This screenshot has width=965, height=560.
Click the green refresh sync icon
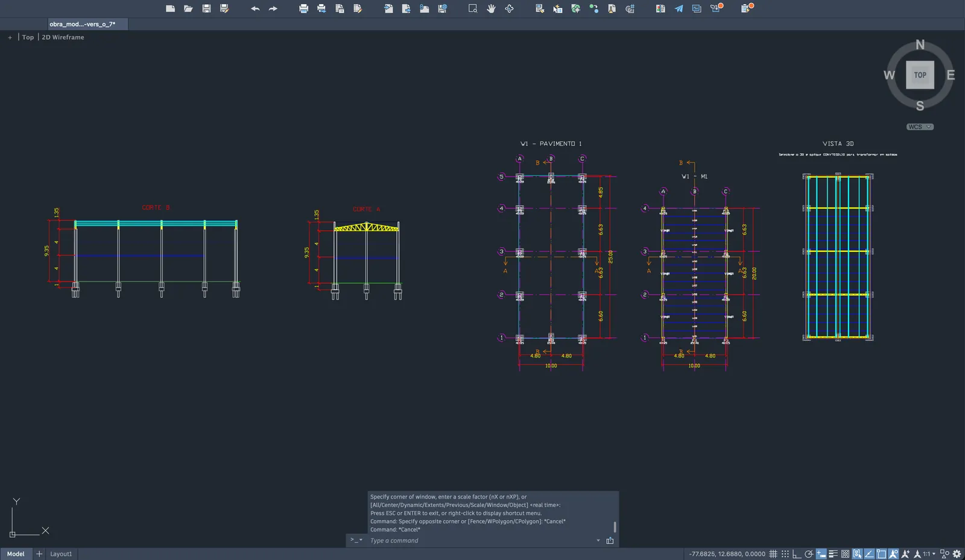[x=576, y=8]
